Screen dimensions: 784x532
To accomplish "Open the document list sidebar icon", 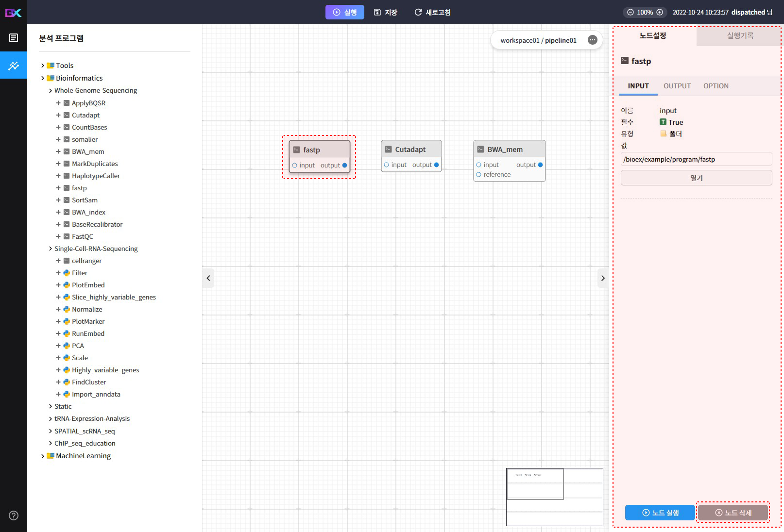I will click(14, 38).
